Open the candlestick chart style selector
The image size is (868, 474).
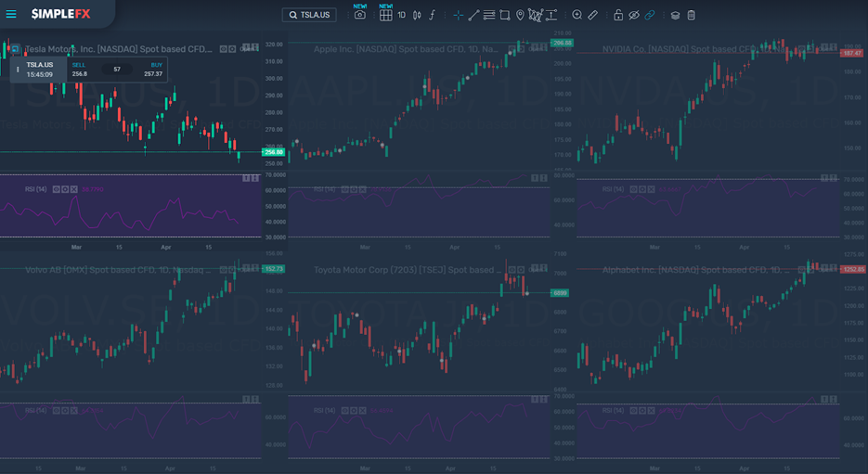pos(417,15)
